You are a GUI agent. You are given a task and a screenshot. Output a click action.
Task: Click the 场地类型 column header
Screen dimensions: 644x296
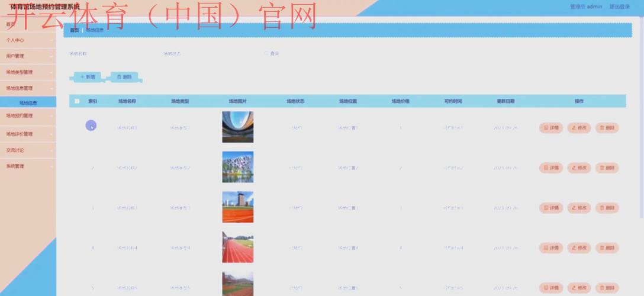tap(180, 101)
